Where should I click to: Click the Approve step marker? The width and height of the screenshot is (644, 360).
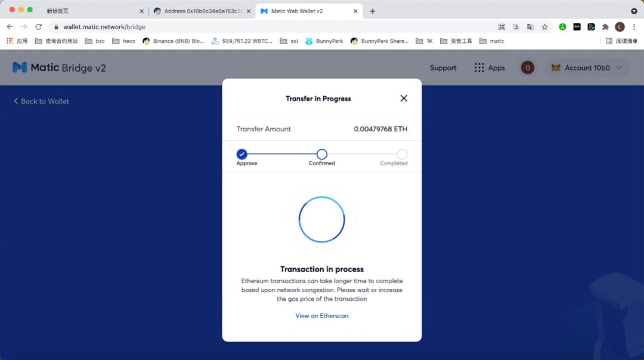(241, 154)
